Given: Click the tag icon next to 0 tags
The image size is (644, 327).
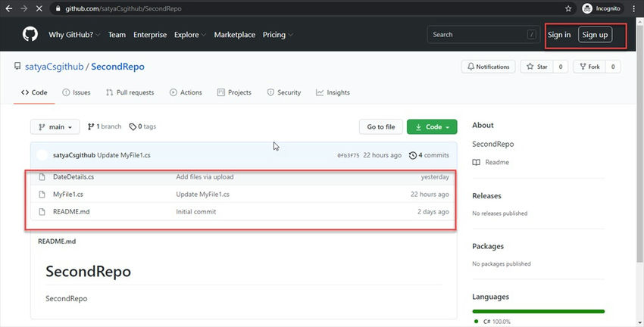Looking at the screenshot, I should [133, 126].
